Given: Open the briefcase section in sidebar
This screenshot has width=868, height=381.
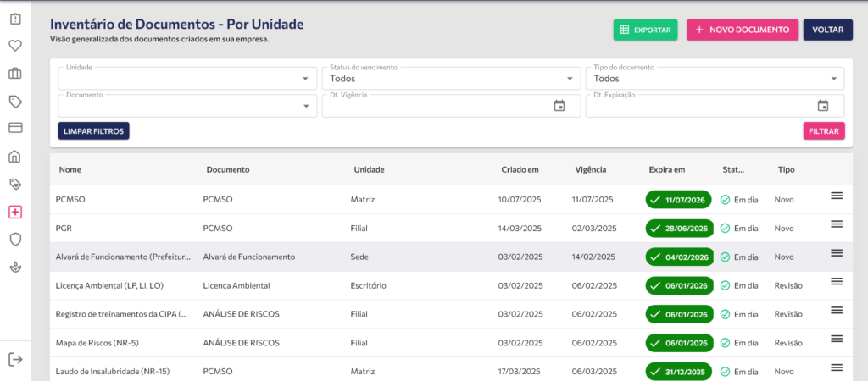Looking at the screenshot, I should click(x=15, y=74).
